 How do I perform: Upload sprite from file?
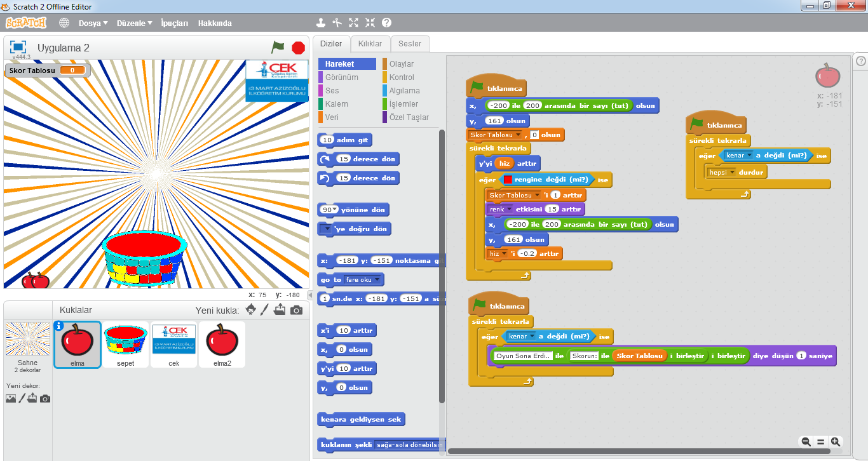coord(280,310)
